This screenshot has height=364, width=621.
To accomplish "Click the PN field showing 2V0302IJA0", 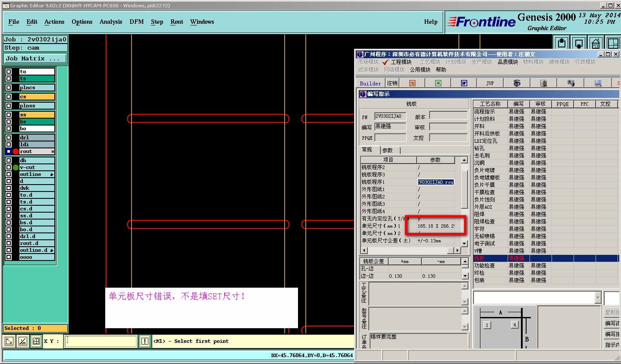I will [390, 116].
